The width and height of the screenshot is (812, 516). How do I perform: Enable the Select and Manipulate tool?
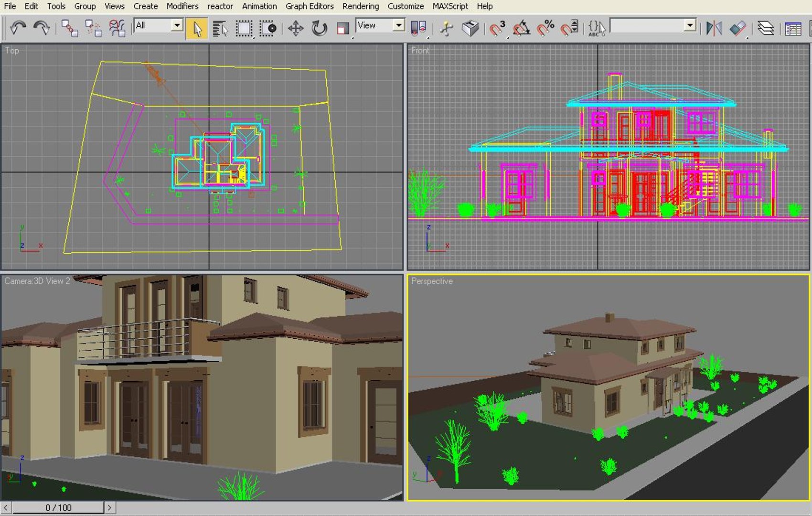click(x=447, y=28)
